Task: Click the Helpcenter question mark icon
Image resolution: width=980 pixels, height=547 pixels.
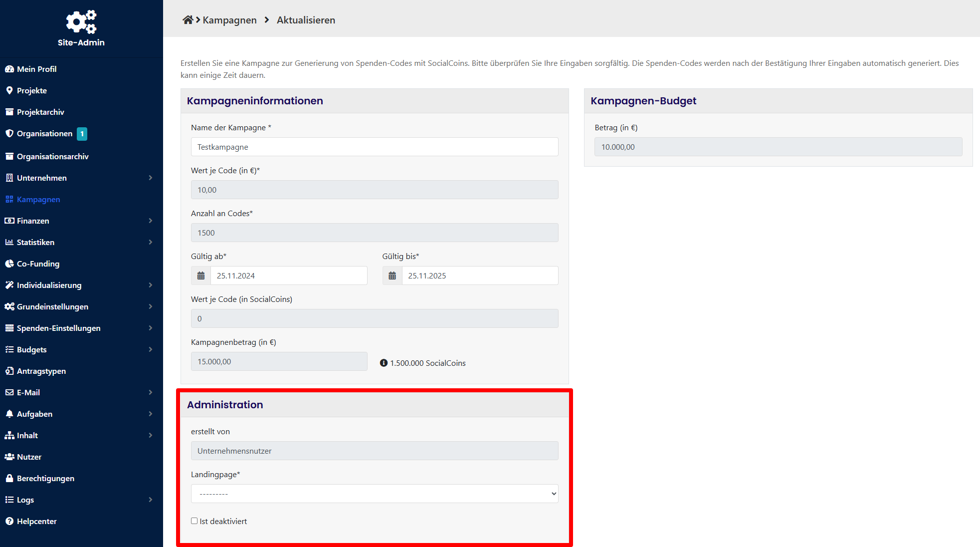Action: click(x=9, y=521)
